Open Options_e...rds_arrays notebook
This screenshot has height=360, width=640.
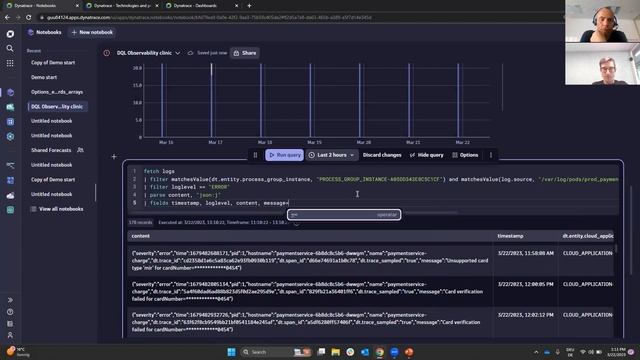pyautogui.click(x=57, y=92)
